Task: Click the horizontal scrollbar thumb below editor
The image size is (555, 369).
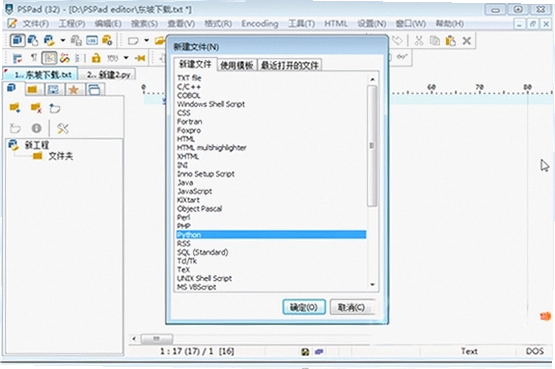Action: [x=157, y=339]
